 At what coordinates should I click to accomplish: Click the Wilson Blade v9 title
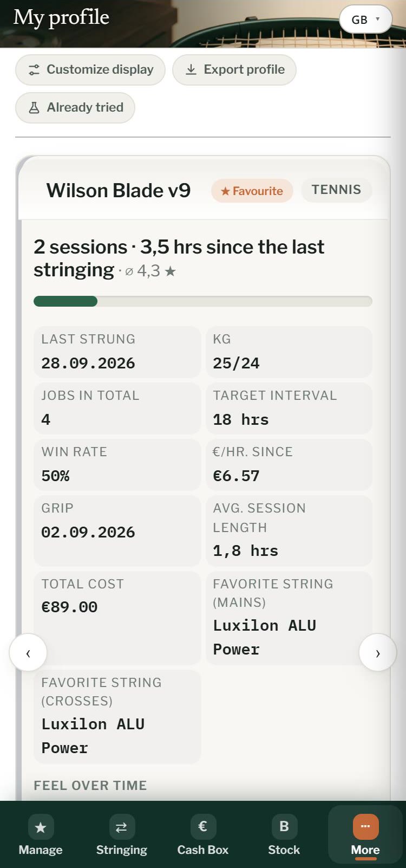point(119,191)
